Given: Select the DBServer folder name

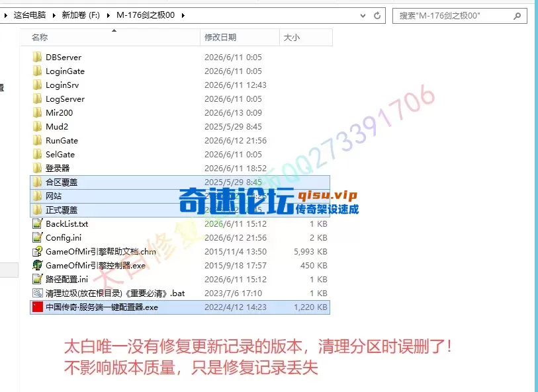Looking at the screenshot, I should pos(64,58).
